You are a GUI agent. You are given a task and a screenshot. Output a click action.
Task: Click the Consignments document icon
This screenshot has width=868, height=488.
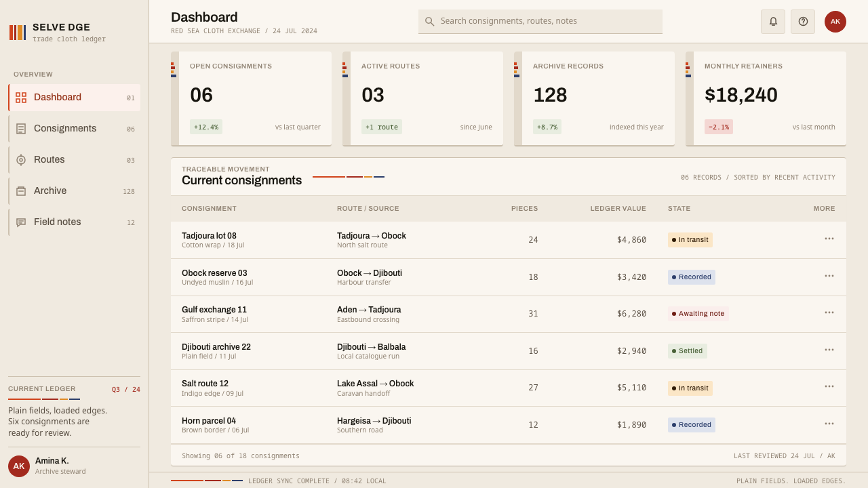pyautogui.click(x=21, y=129)
